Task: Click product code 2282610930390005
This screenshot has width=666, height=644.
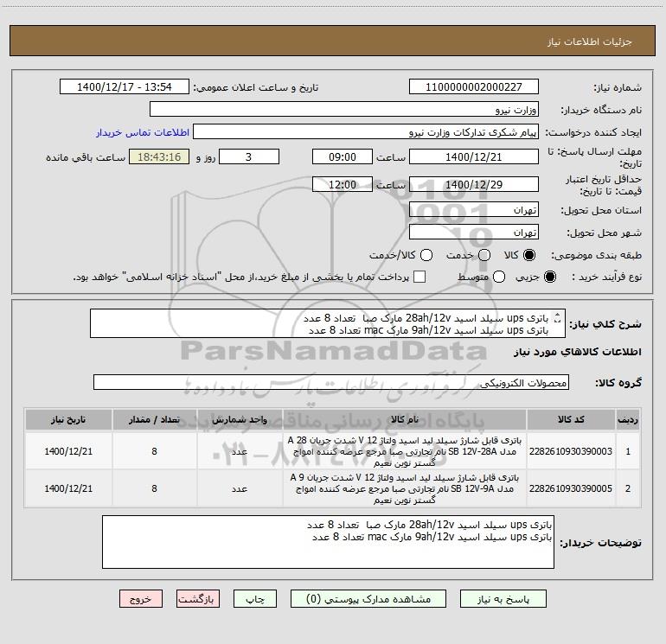Action: (x=571, y=488)
